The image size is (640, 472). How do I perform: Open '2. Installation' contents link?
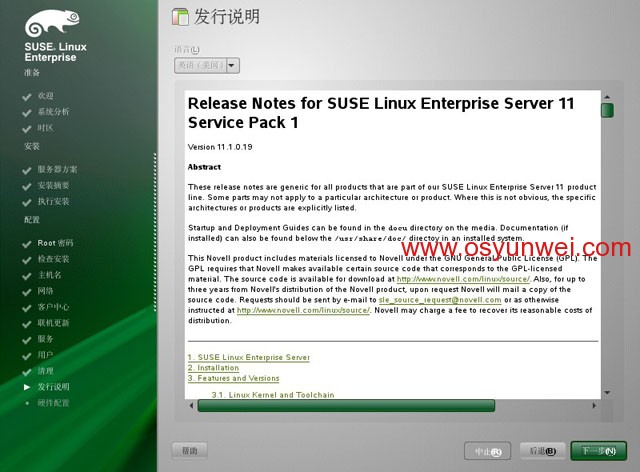coord(213,368)
